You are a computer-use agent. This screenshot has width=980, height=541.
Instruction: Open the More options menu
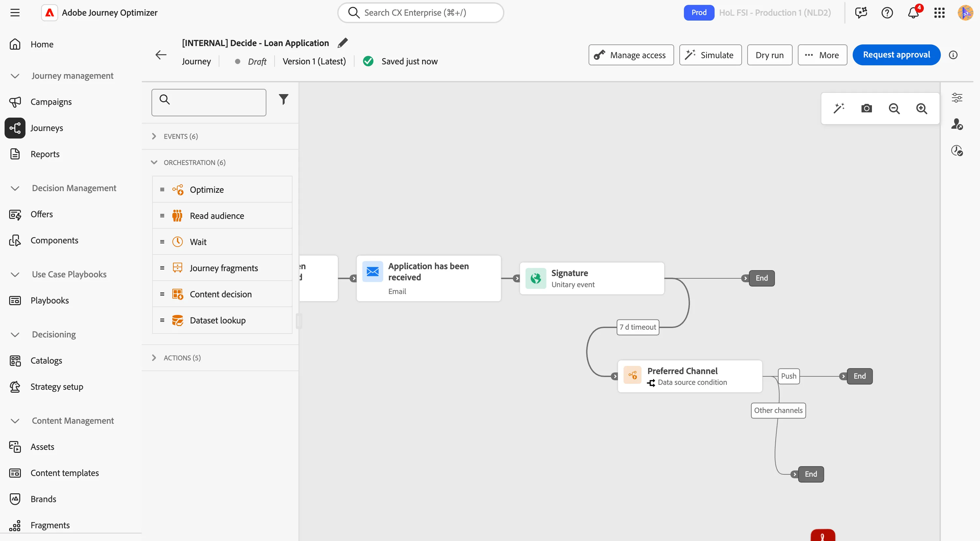822,55
